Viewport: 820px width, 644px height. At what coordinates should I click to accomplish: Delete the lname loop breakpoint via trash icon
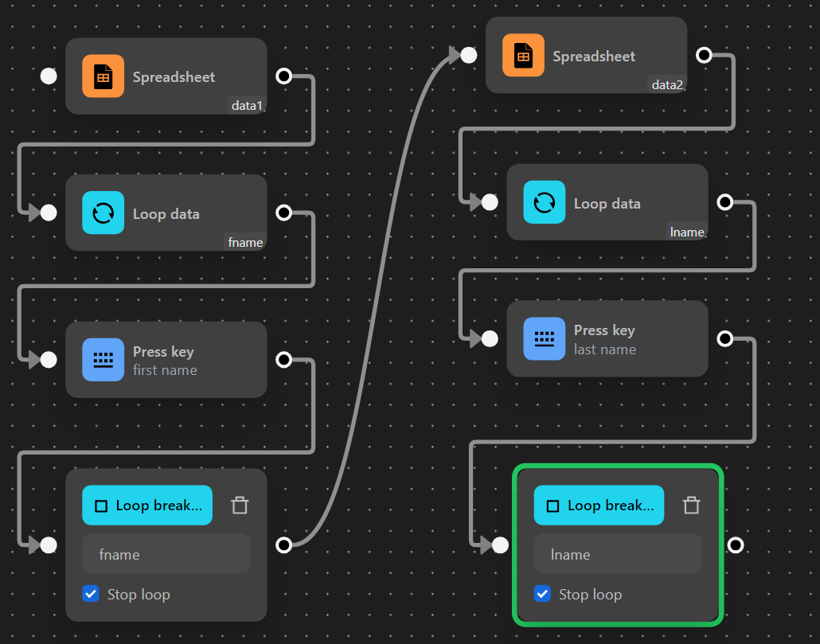pyautogui.click(x=691, y=505)
